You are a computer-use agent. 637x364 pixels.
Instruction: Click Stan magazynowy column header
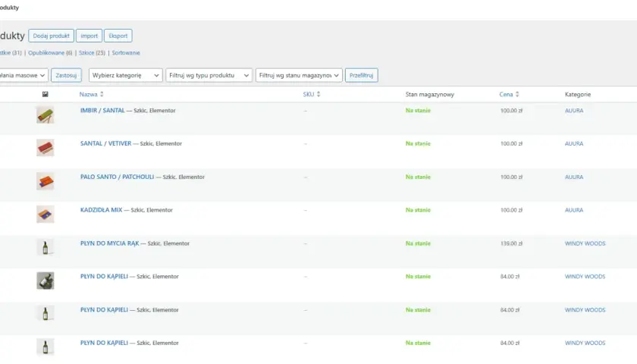[429, 94]
